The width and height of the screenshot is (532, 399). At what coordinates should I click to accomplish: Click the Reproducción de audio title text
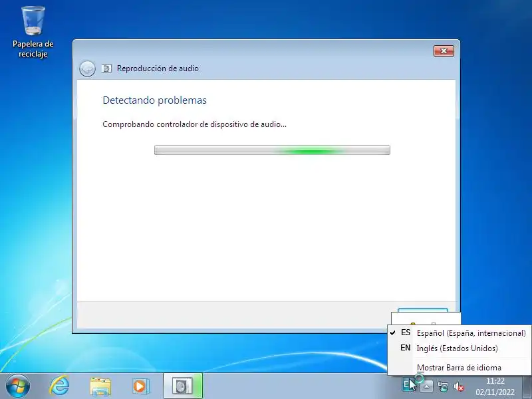click(x=158, y=68)
